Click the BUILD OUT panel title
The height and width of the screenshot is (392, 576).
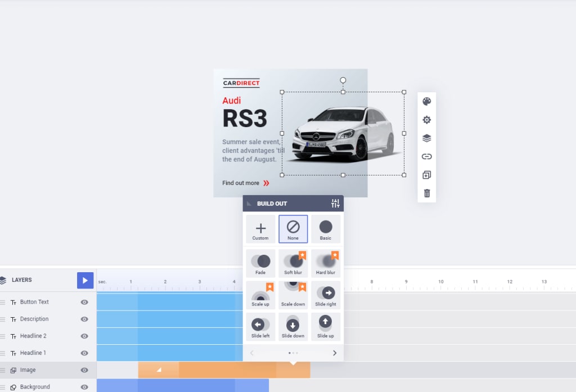pos(272,204)
